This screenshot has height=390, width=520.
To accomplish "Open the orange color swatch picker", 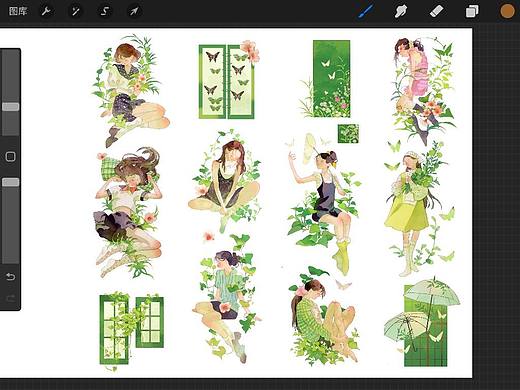I will 507,11.
